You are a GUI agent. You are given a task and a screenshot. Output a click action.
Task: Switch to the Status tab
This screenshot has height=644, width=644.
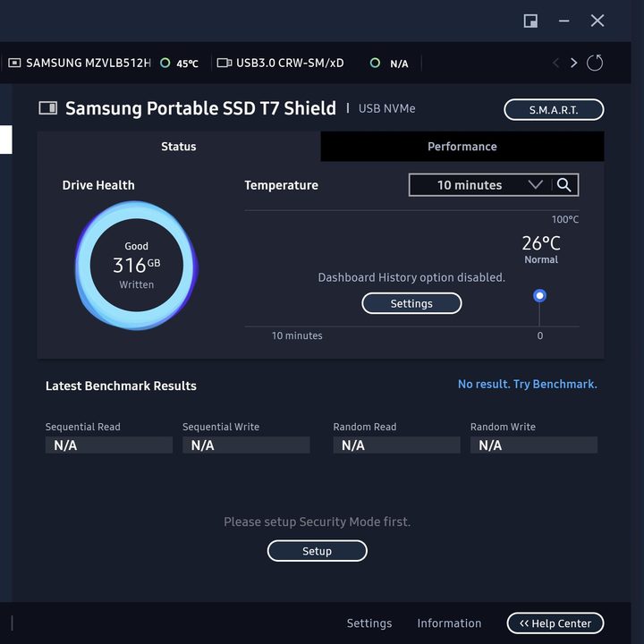tap(179, 147)
